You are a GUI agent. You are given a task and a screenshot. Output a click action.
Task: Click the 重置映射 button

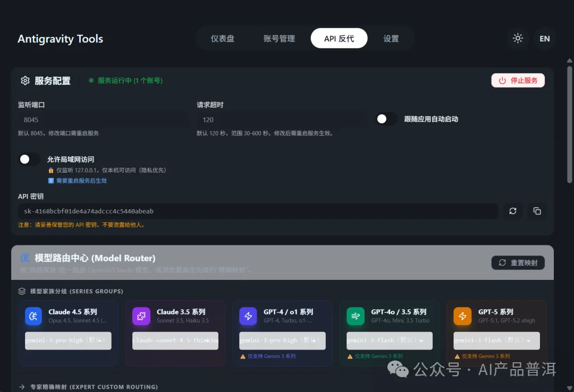point(518,262)
